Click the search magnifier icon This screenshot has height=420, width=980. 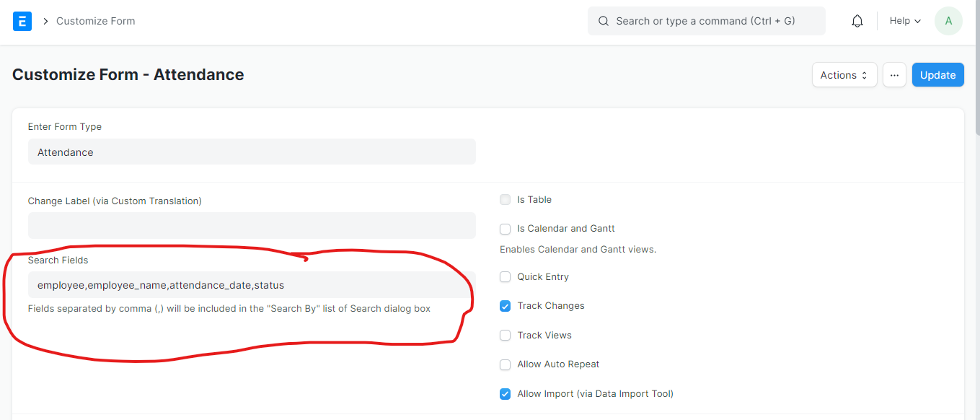pyautogui.click(x=604, y=21)
